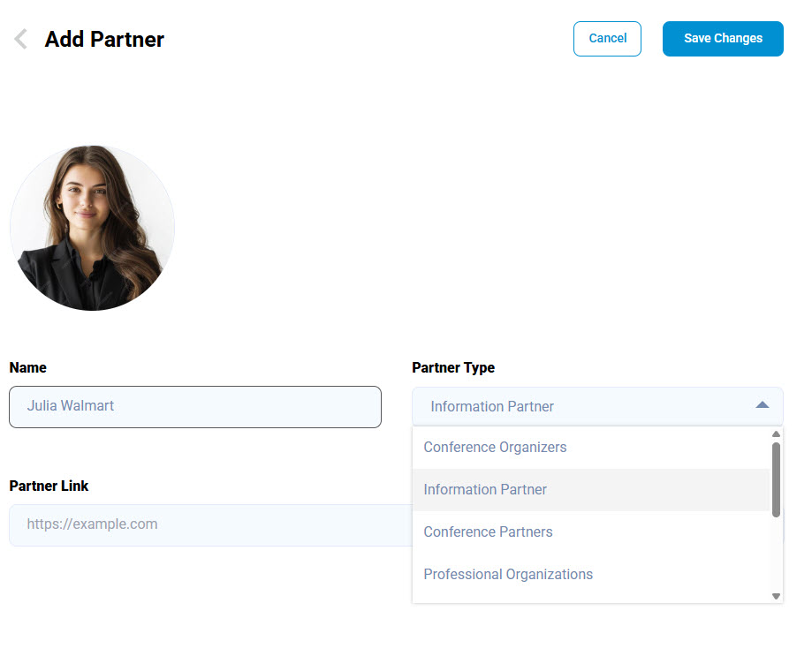Screen dimensions: 812x656
Task: Click the scrollbar up arrow in dropdown list
Action: tap(777, 434)
